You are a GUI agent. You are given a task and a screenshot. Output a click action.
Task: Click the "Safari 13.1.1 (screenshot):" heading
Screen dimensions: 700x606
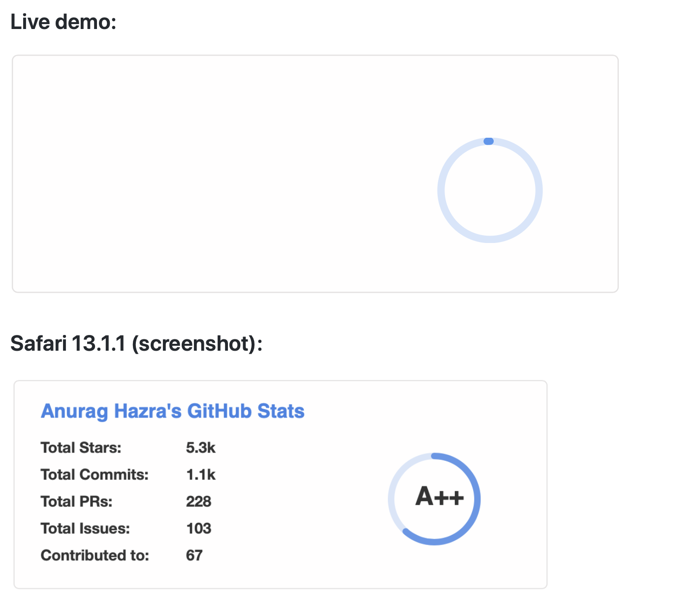coord(136,343)
